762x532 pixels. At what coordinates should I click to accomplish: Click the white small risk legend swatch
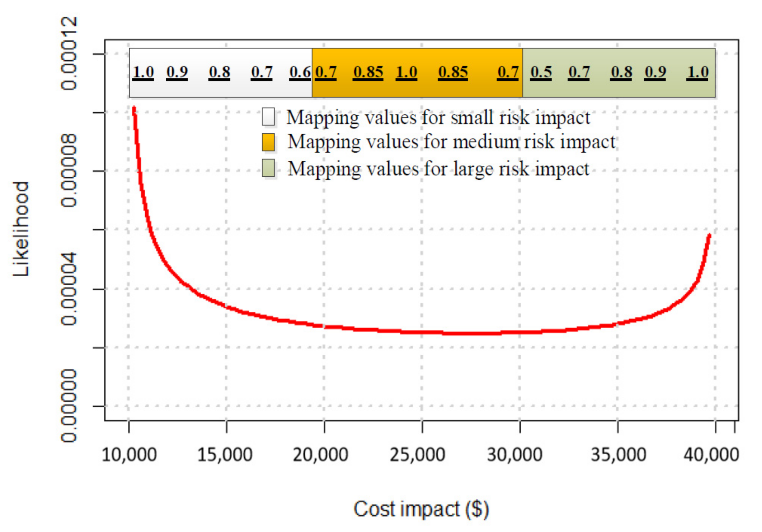click(268, 117)
